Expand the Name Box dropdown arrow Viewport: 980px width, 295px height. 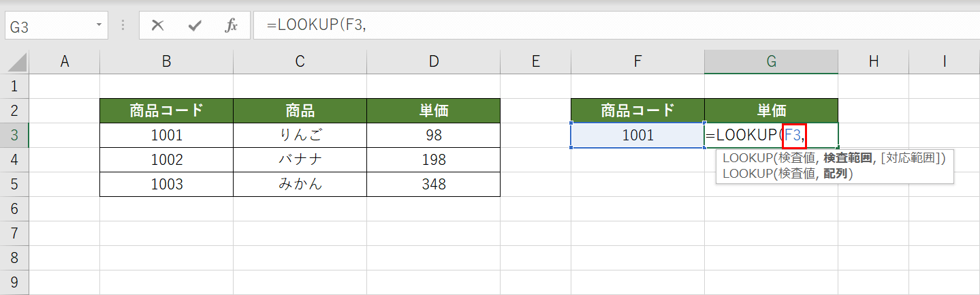point(99,25)
